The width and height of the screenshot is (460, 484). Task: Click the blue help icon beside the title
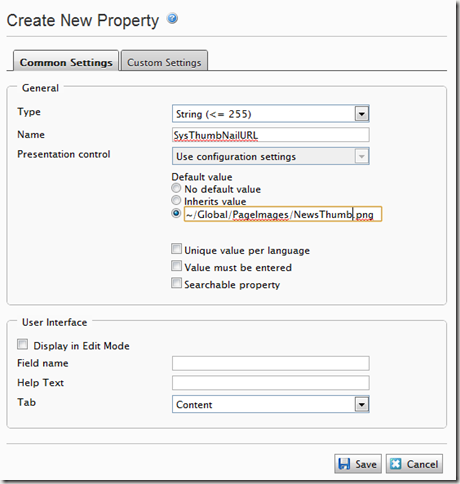pyautogui.click(x=172, y=18)
